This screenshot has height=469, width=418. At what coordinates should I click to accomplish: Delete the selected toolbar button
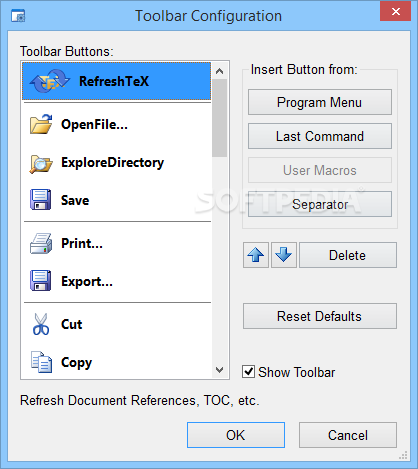[x=348, y=255]
